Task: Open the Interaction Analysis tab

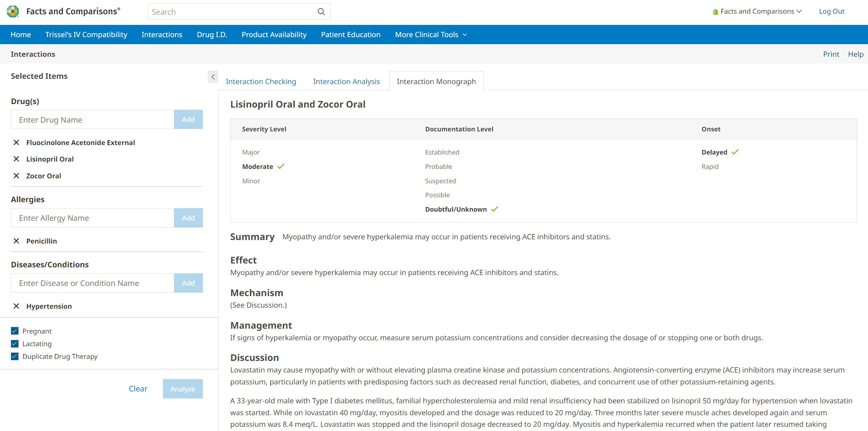Action: click(x=346, y=82)
